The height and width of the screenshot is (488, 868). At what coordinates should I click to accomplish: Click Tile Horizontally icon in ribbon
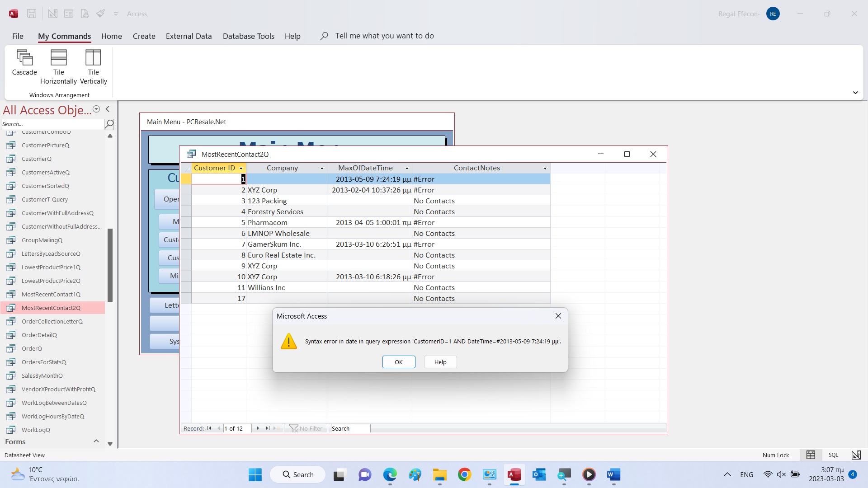58,58
